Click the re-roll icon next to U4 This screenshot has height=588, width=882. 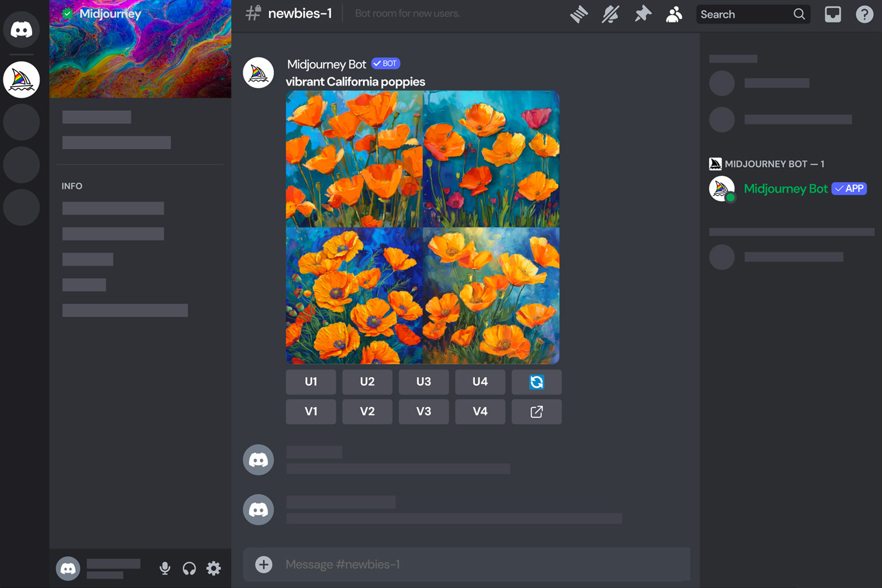tap(536, 382)
